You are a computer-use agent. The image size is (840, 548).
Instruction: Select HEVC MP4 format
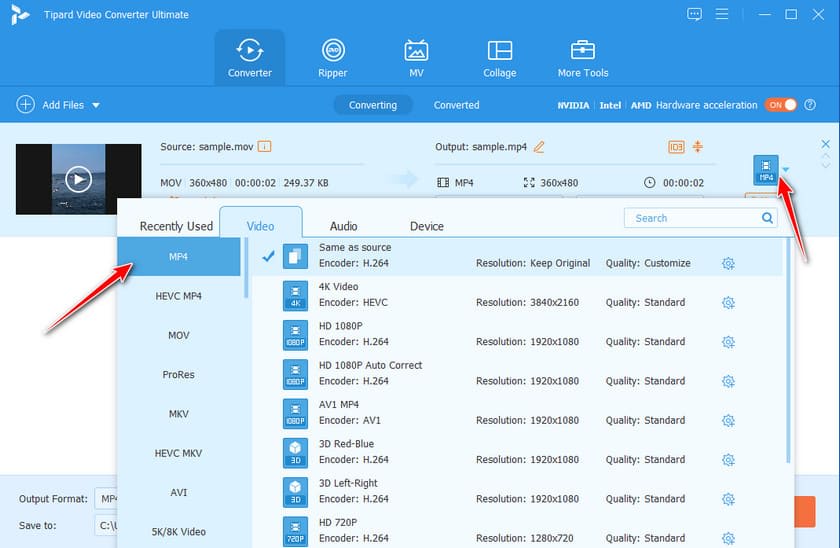pyautogui.click(x=179, y=296)
